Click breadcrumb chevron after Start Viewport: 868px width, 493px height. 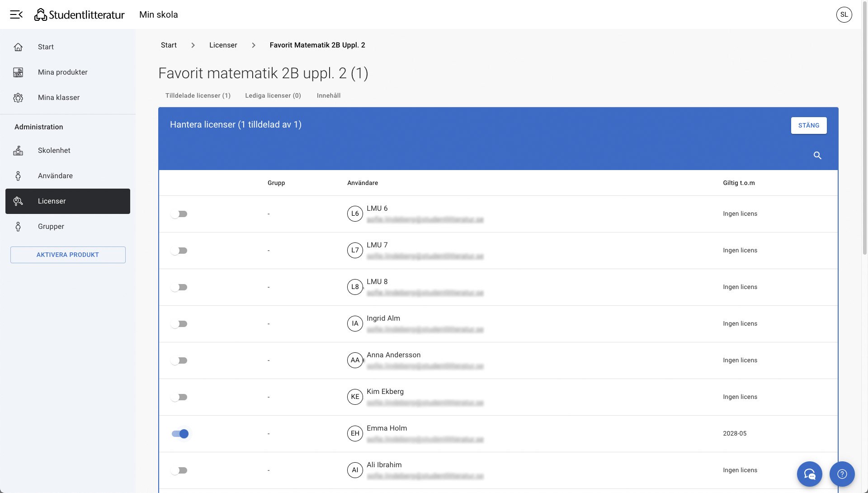(x=193, y=45)
